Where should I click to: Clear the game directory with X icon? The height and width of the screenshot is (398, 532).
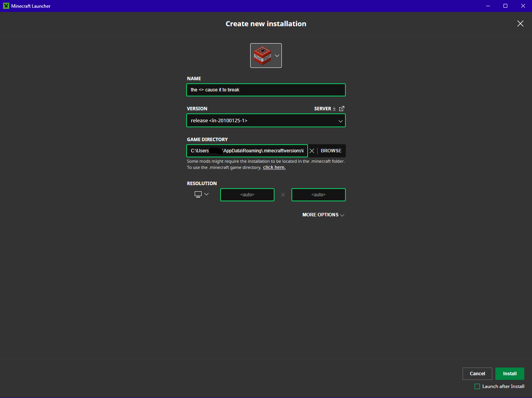[312, 151]
